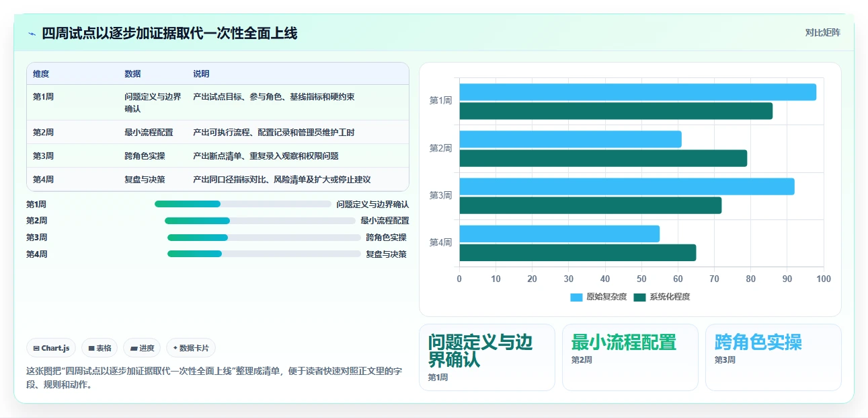Open the 问题定义与边界确认 data card
The height and width of the screenshot is (418, 868).
tap(487, 357)
